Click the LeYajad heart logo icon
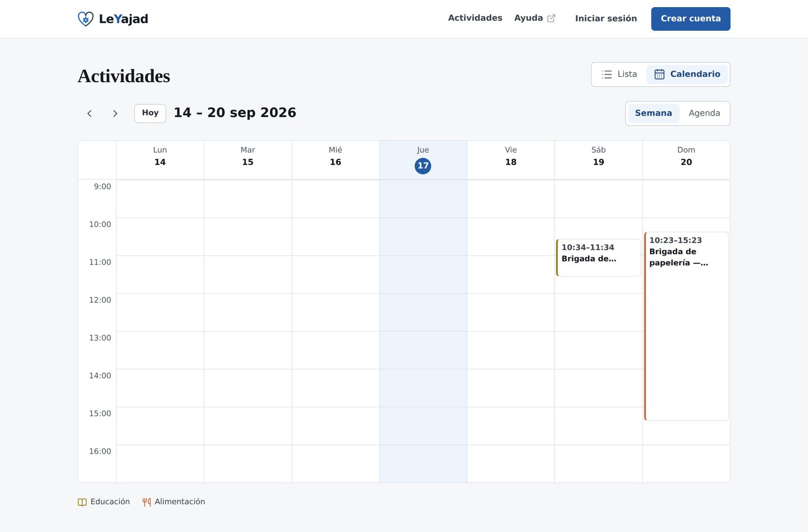The width and height of the screenshot is (808, 532). click(85, 19)
